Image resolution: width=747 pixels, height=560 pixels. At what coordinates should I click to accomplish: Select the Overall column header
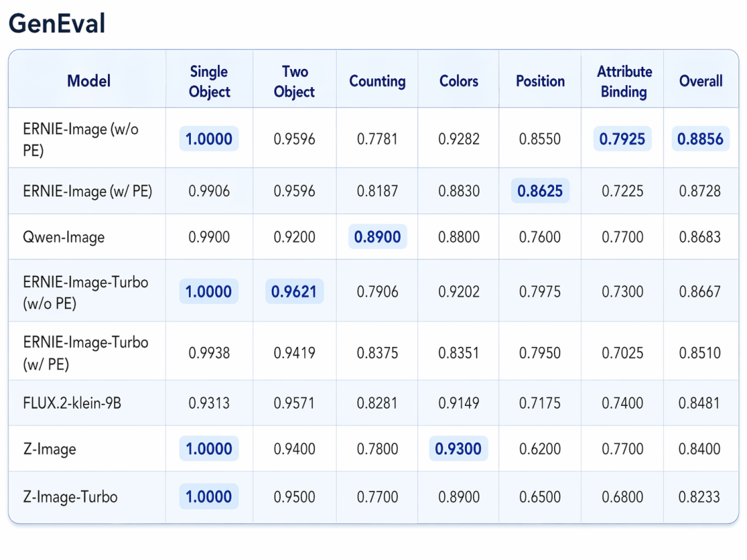click(701, 81)
